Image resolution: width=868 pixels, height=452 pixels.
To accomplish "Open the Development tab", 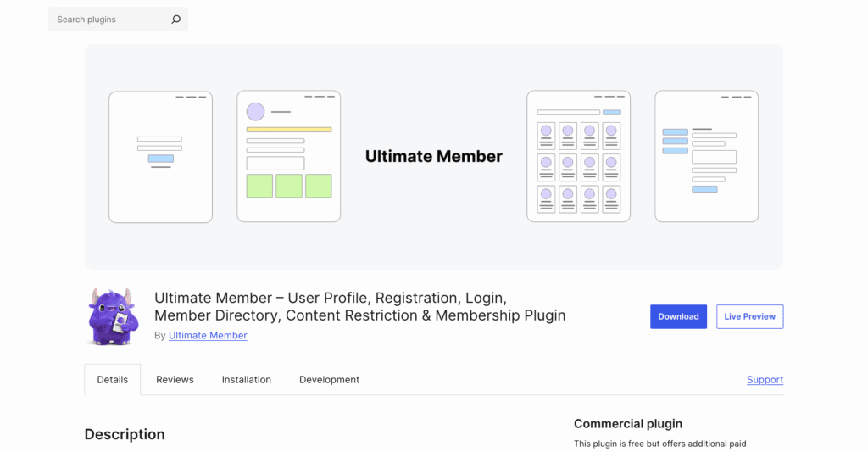I will 330,379.
